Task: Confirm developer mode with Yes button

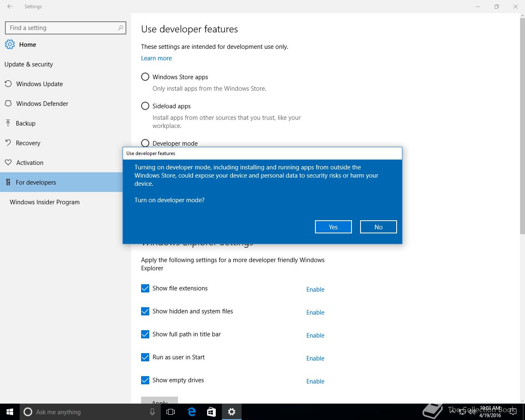Action: point(333,227)
